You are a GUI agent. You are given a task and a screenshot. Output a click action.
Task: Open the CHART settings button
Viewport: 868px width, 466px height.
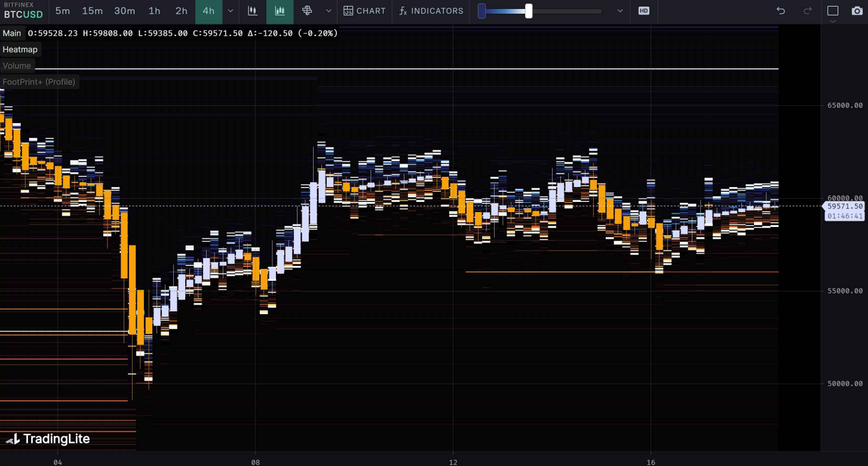coord(364,11)
